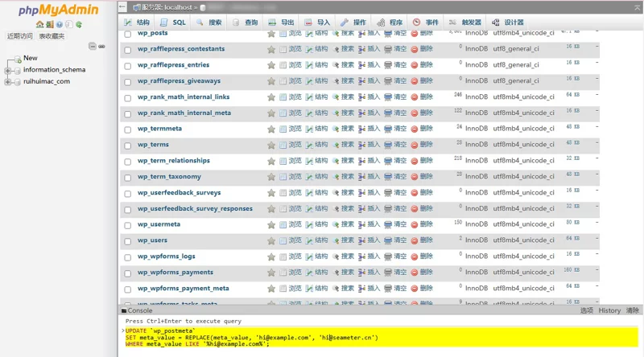Reload navigation panel with green refresh icon
The height and width of the screenshot is (357, 644).
(78, 25)
